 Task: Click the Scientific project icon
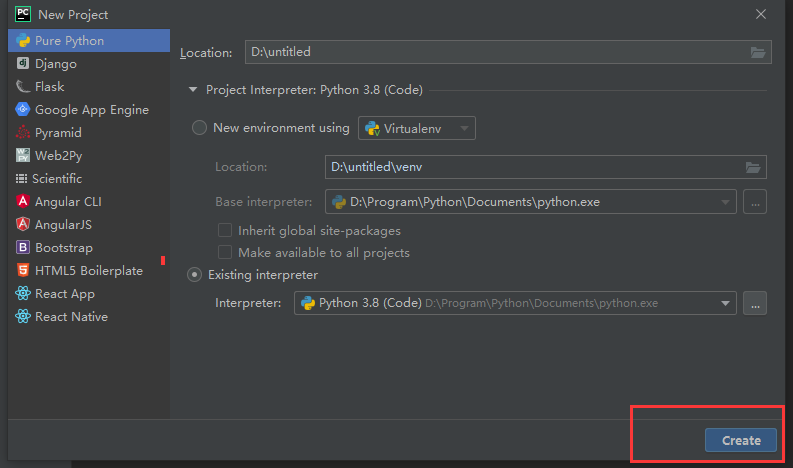(x=21, y=179)
